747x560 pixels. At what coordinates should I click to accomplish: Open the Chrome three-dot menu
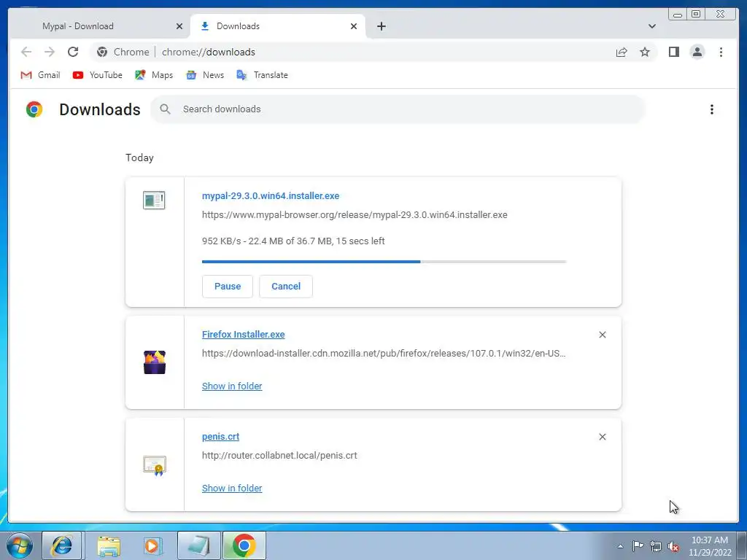tap(721, 52)
